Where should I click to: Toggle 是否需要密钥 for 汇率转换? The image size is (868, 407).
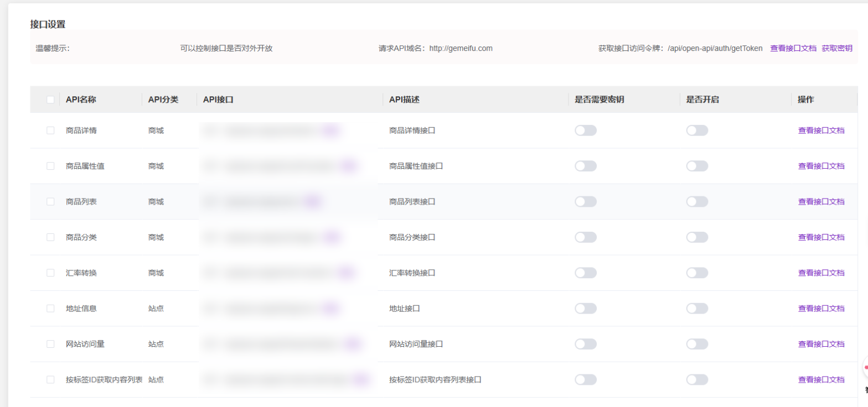(x=586, y=273)
